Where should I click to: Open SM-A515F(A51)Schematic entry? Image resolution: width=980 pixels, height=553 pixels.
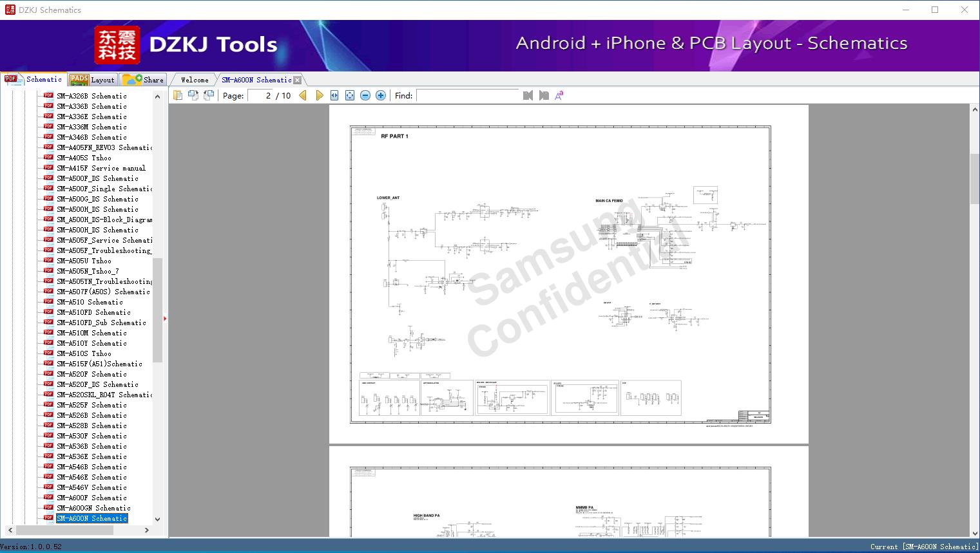coord(99,364)
